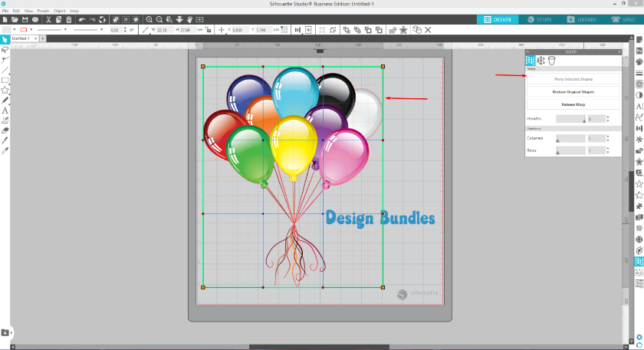Screen dimensions: 644x350
Task: Open the Warp panel icon in right sidebar
Action: click(639, 262)
